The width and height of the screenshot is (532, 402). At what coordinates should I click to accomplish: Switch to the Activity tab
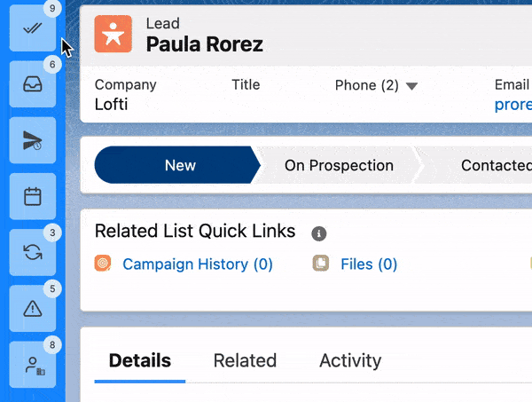(x=350, y=360)
